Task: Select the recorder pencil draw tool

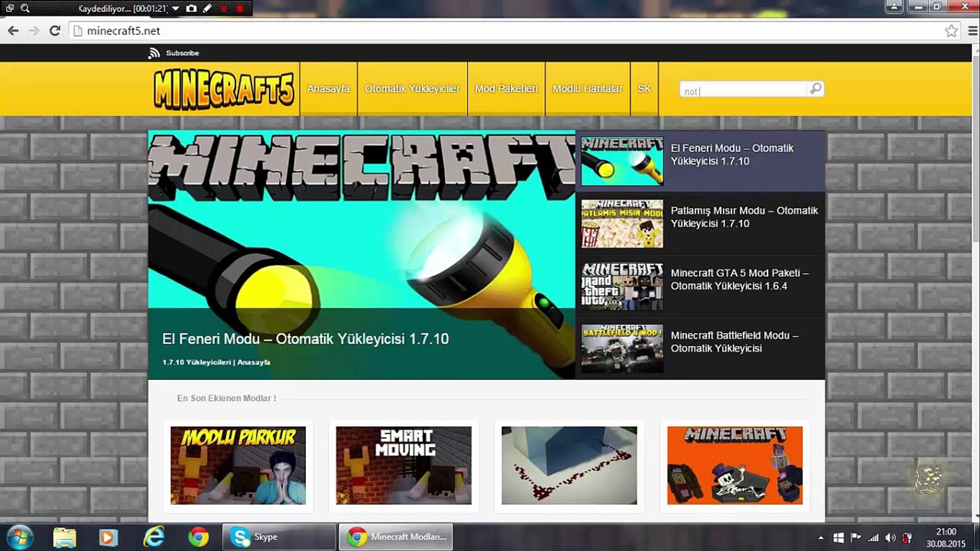Action: click(207, 8)
